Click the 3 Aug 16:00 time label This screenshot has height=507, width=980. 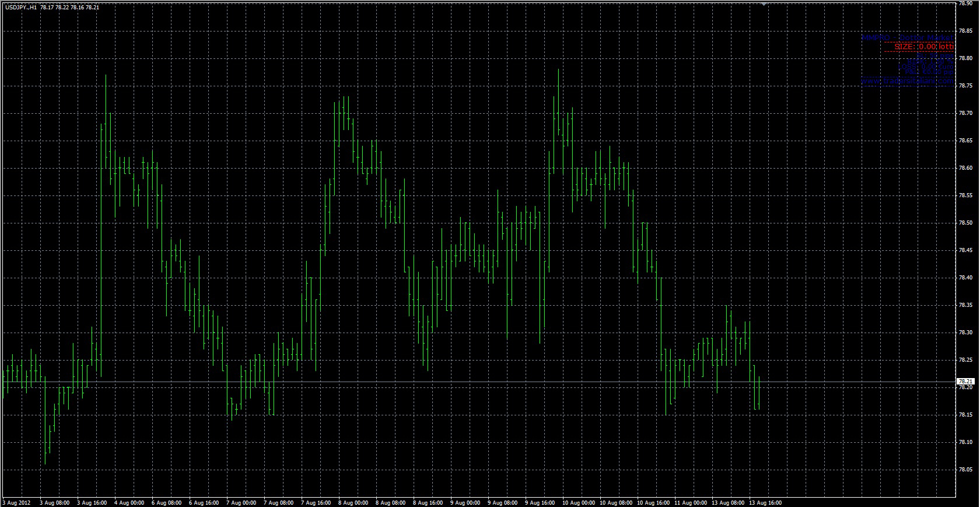pos(92,502)
